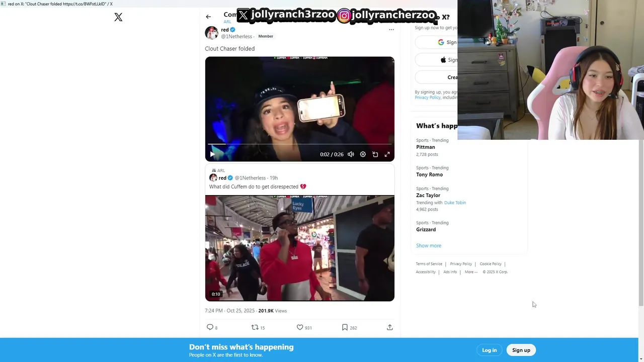
Task: Open the Cookie Policy footer link
Action: [x=491, y=264]
